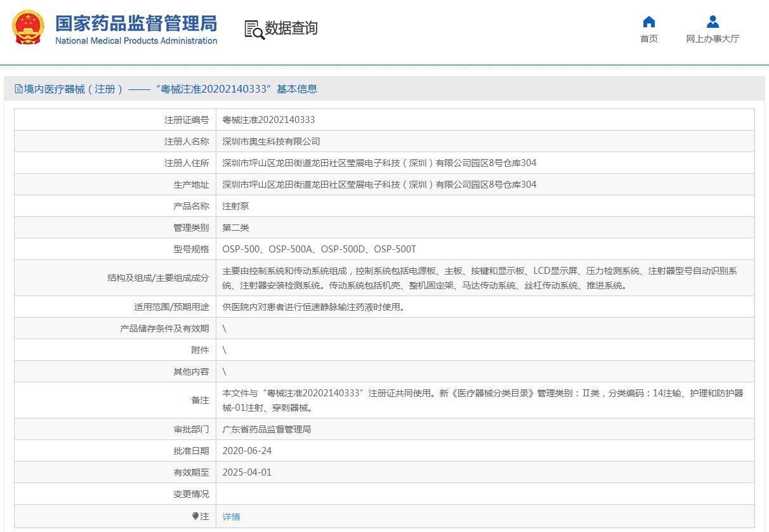This screenshot has width=769, height=532.
Task: Click the 结构及组成/主要组成成分 label
Action: coord(158,278)
